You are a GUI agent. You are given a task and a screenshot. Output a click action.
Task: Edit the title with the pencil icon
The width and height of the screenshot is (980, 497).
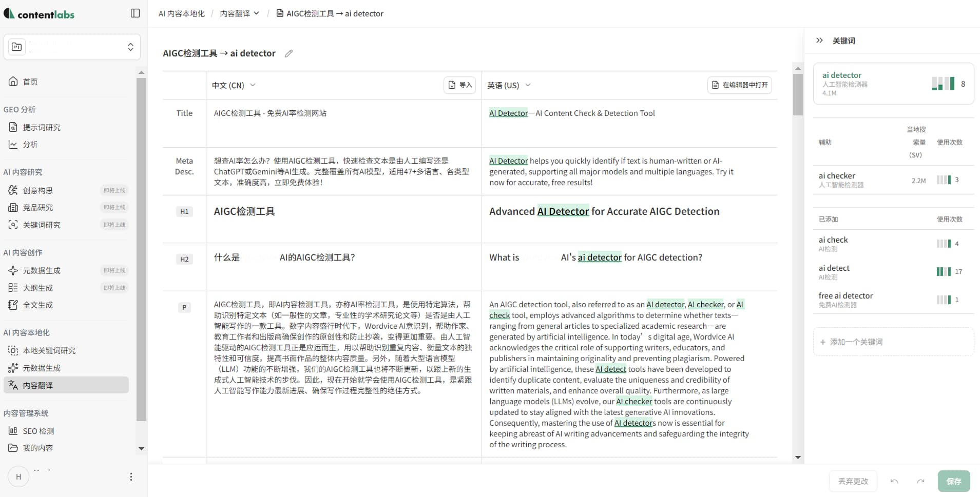pos(289,53)
